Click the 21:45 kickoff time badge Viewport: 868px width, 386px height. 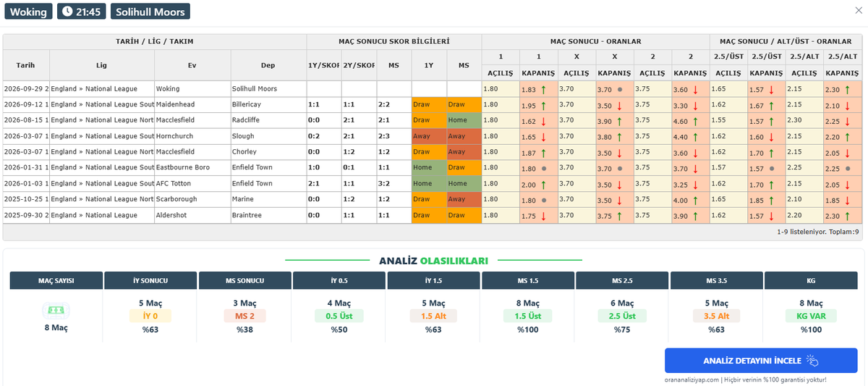point(81,12)
